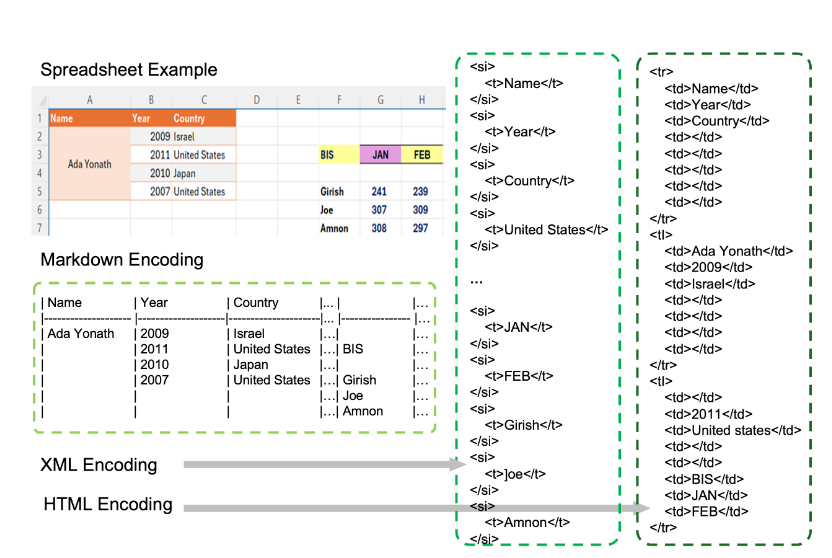Select the yellow FEB cell
Image resolution: width=832 pixels, height=558 pixels.
click(x=420, y=155)
